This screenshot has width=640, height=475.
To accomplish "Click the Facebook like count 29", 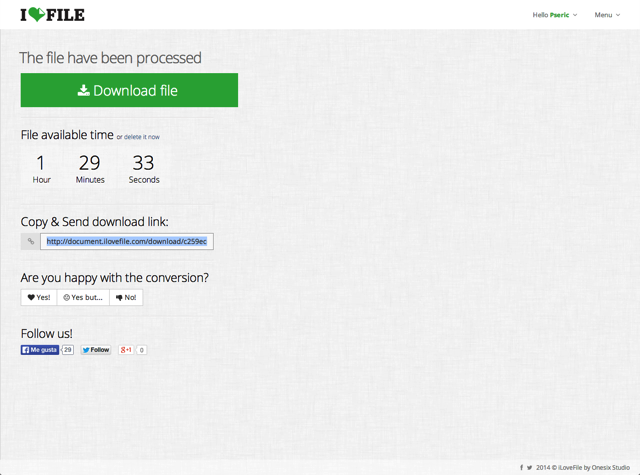I will (x=68, y=350).
